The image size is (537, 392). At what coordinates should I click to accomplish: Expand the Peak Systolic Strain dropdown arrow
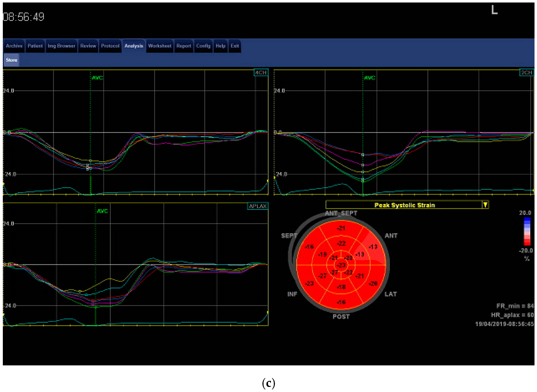tap(485, 205)
